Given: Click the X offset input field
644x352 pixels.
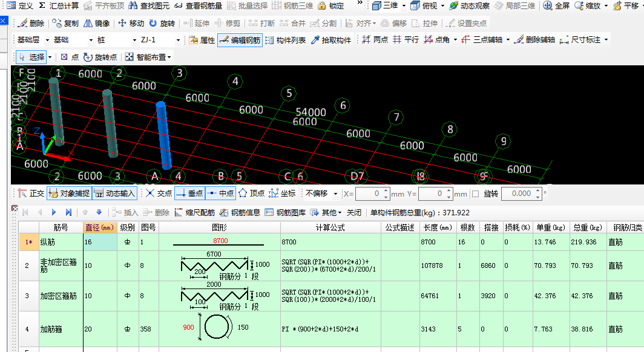Looking at the screenshot, I should coord(370,194).
